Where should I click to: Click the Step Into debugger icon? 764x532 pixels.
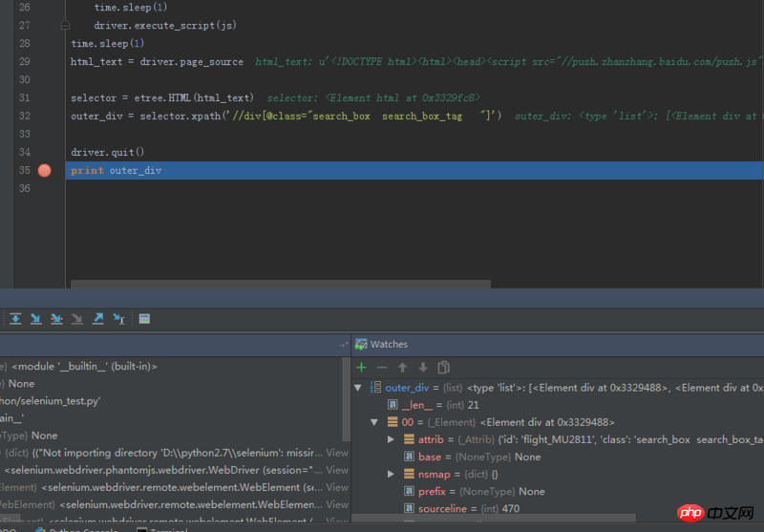click(x=56, y=318)
